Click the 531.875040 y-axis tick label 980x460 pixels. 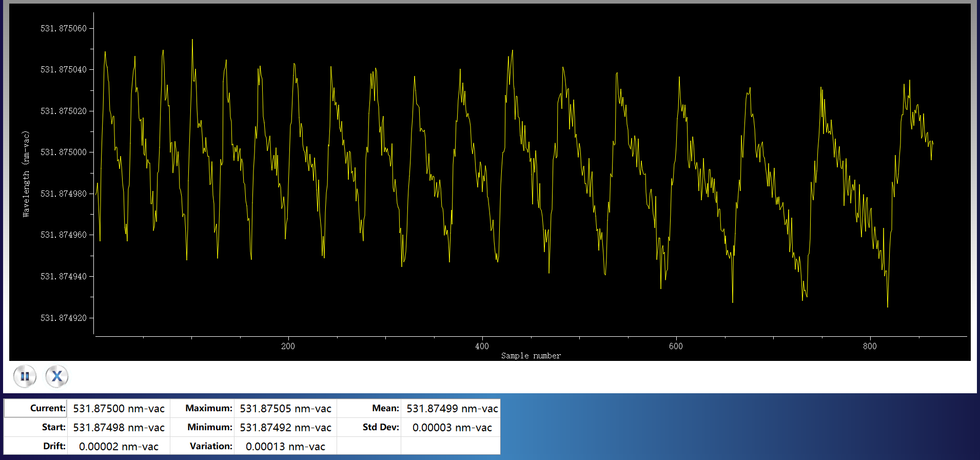(x=64, y=69)
